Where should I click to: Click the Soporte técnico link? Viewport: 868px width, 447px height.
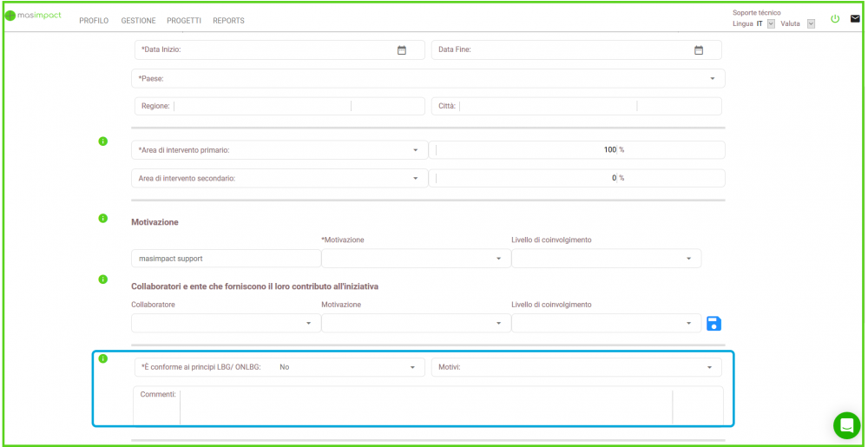pyautogui.click(x=756, y=13)
